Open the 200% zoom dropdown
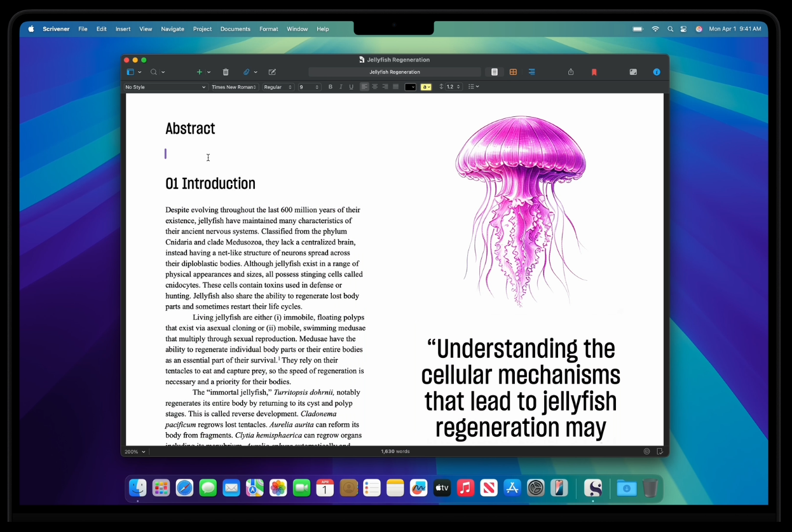The height and width of the screenshot is (532, 792). tap(135, 452)
